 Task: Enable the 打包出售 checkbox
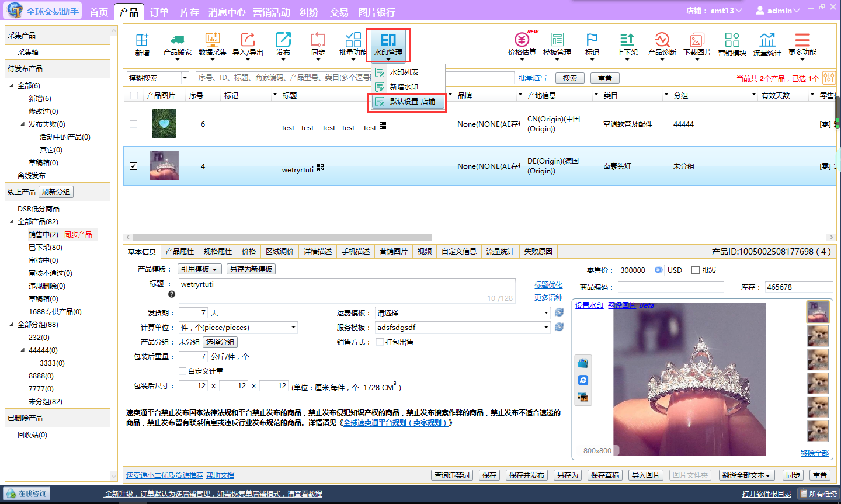380,342
